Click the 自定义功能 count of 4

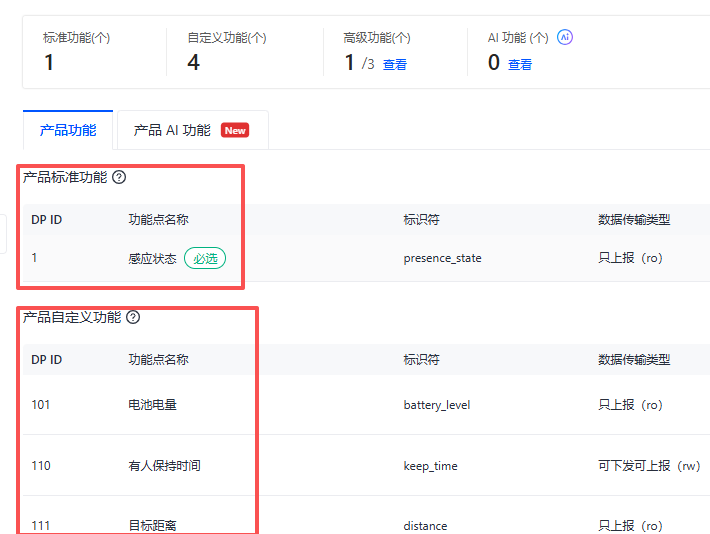point(193,63)
